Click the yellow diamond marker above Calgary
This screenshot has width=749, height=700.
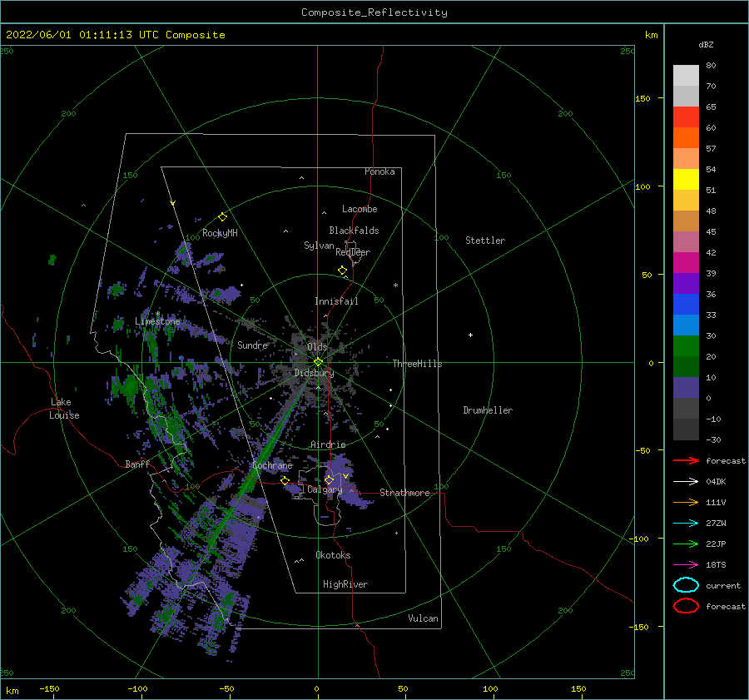click(x=329, y=479)
